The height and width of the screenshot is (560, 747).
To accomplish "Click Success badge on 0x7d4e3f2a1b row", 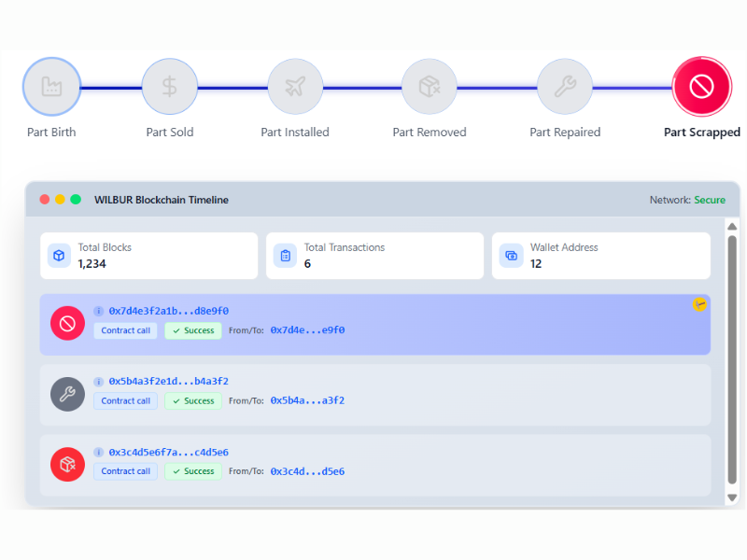I will tap(193, 330).
